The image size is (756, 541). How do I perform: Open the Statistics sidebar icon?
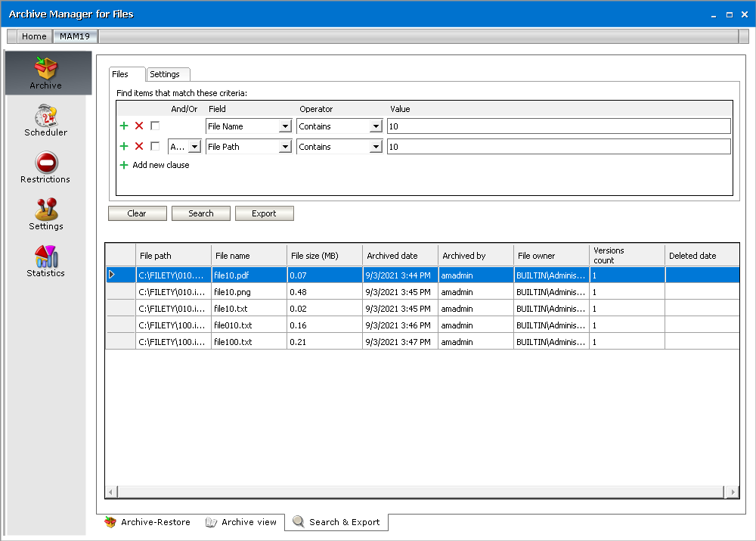coord(46,261)
